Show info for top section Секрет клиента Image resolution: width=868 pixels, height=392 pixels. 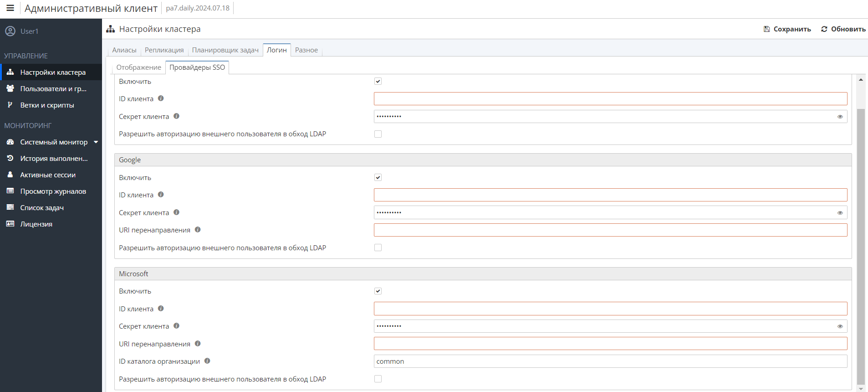click(x=176, y=116)
